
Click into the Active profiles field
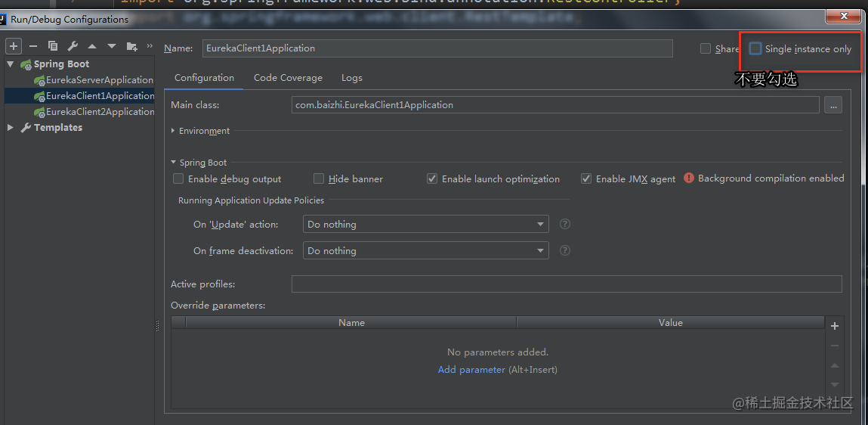pyautogui.click(x=567, y=284)
